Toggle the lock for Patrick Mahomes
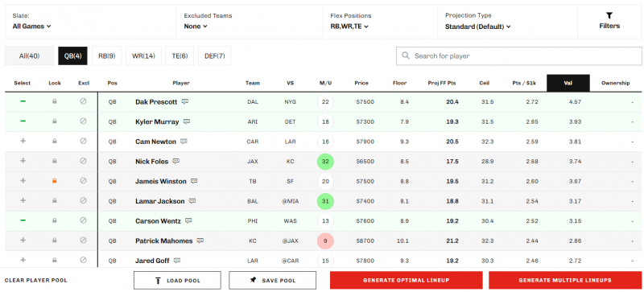 click(x=55, y=241)
